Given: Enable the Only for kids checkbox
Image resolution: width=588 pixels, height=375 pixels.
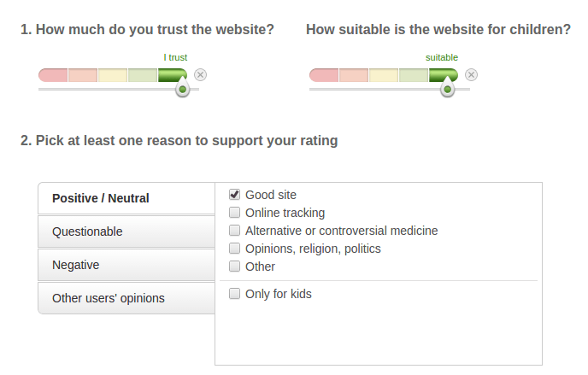Looking at the screenshot, I should (x=235, y=294).
